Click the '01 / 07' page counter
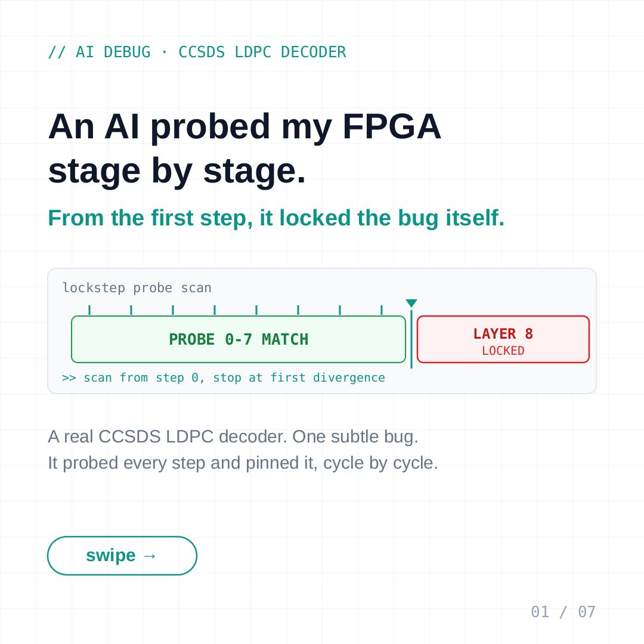The height and width of the screenshot is (644, 644). tap(563, 612)
